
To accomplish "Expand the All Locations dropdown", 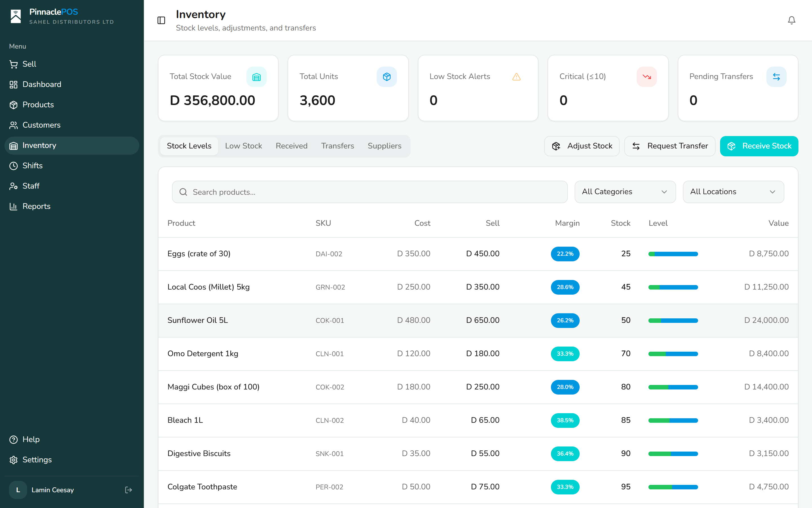I will [733, 192].
